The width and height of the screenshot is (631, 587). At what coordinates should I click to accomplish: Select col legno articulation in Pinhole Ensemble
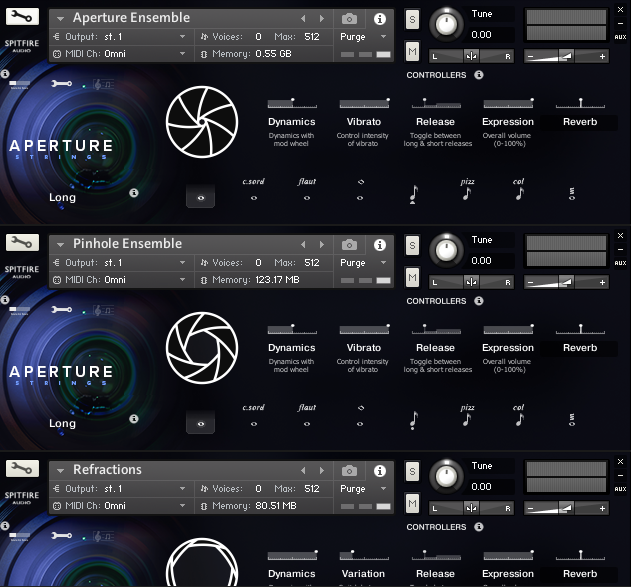[519, 416]
